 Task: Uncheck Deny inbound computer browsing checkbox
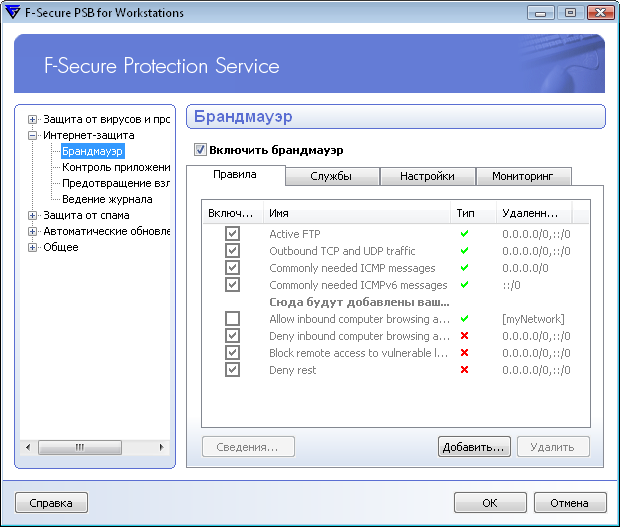tap(232, 335)
